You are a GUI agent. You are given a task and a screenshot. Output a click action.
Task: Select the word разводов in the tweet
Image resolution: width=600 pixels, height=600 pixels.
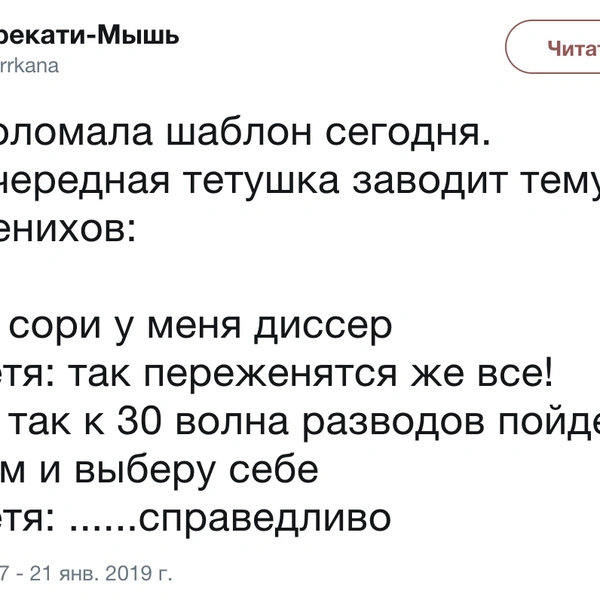393,423
